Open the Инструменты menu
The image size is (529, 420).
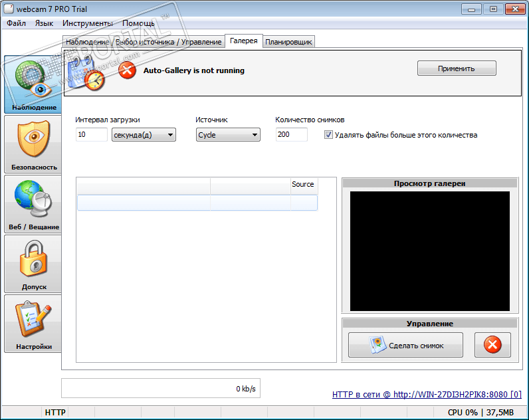(x=87, y=23)
